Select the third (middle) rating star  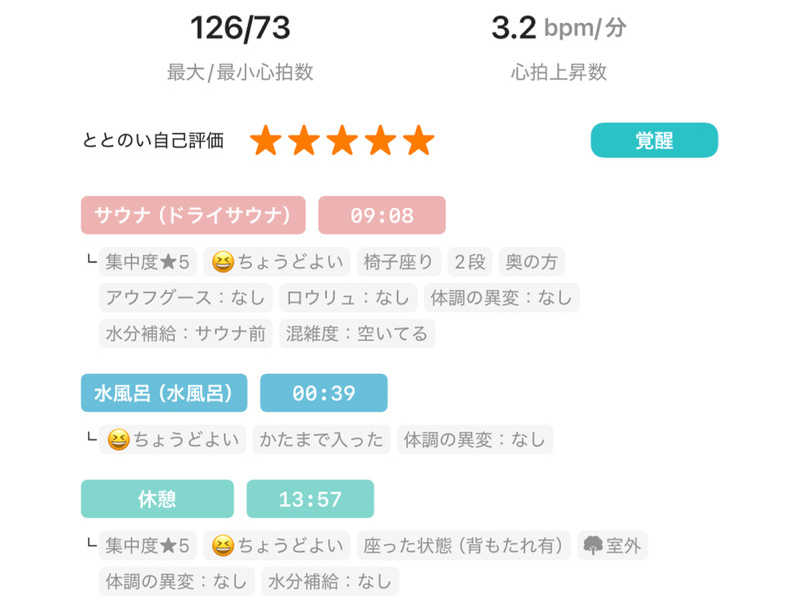[342, 141]
